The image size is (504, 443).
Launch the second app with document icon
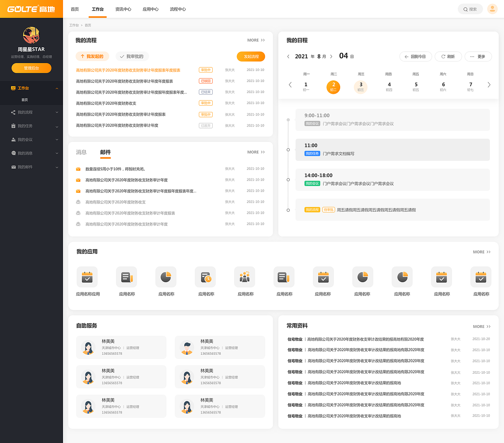point(126,277)
